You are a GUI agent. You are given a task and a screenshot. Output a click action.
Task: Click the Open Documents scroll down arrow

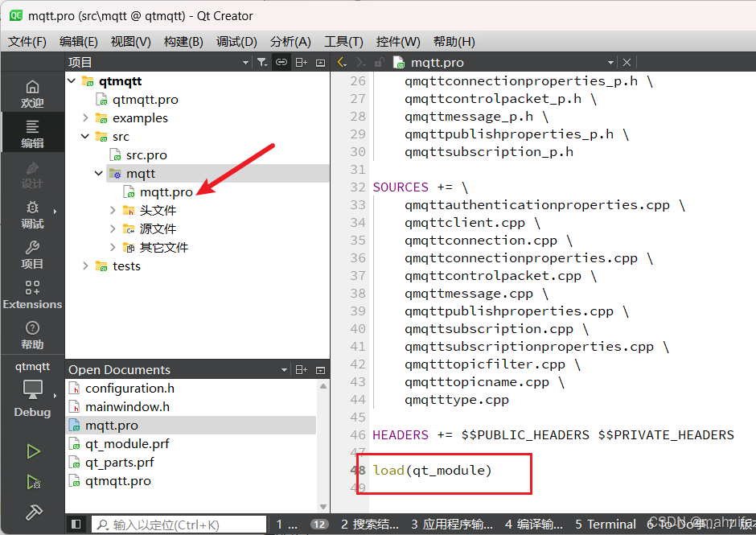tap(323, 507)
